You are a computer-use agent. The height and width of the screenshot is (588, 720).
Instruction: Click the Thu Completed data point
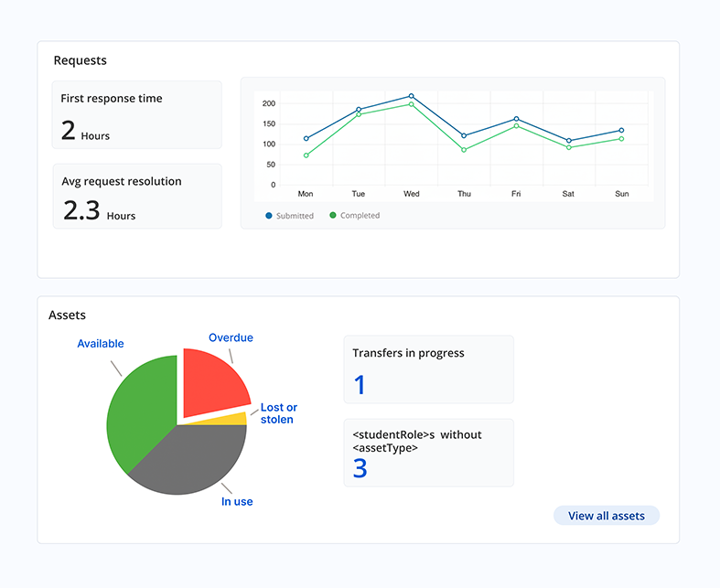pos(464,150)
